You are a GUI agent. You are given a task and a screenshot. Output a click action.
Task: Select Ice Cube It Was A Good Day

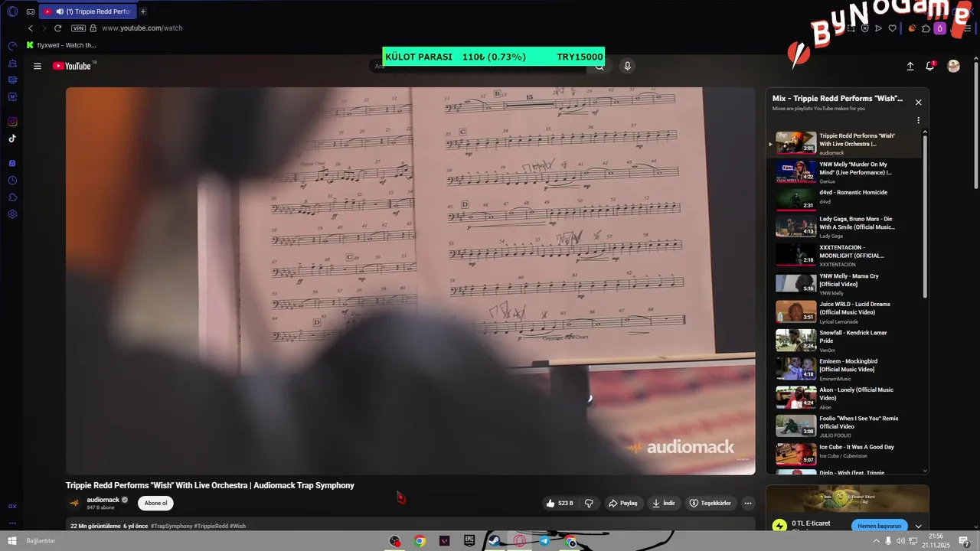(845, 454)
